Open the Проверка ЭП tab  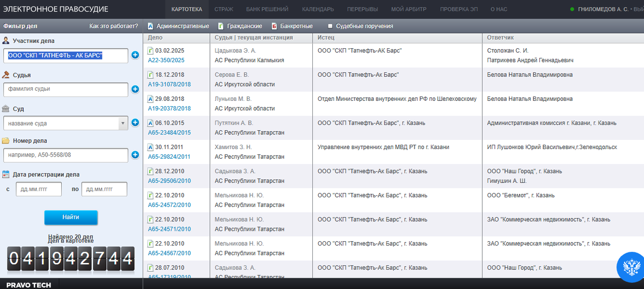[x=458, y=9]
